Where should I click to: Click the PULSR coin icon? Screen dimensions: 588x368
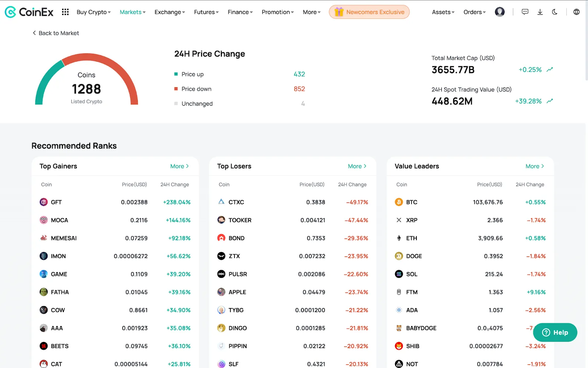point(221,274)
